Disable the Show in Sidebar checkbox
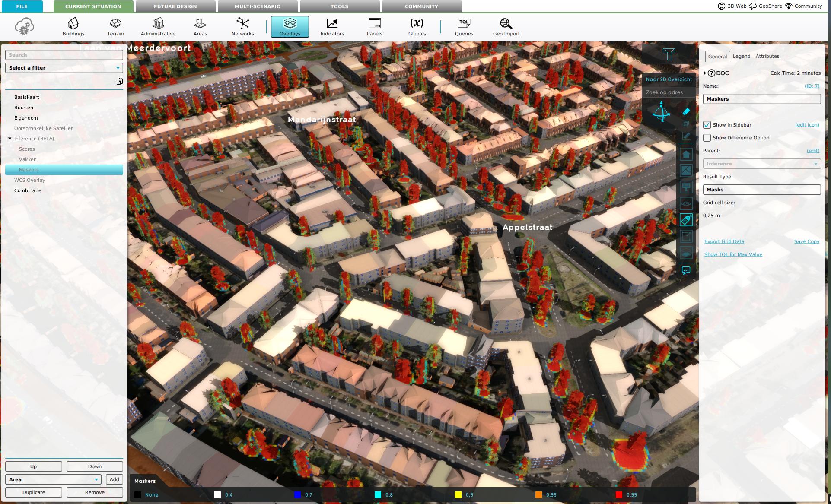This screenshot has width=831, height=504. pos(707,125)
